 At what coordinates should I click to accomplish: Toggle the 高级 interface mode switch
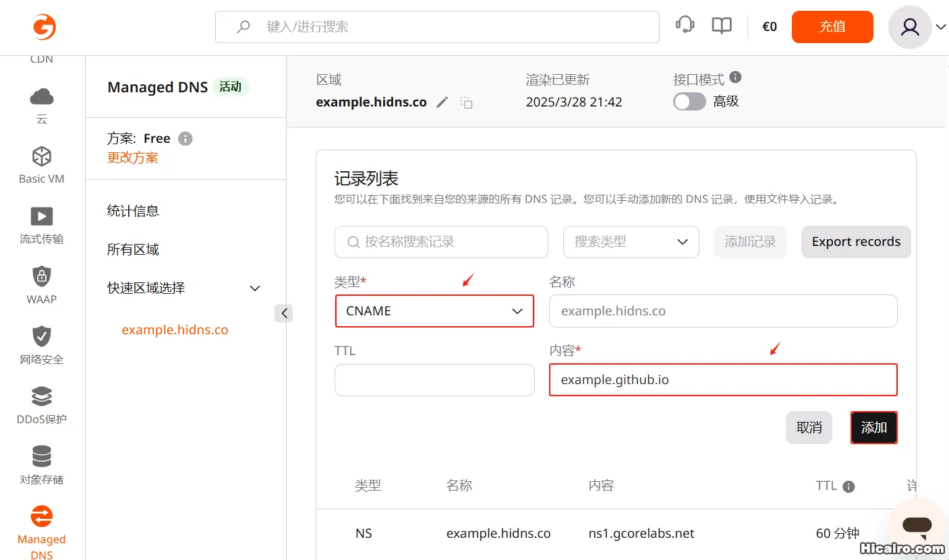(x=689, y=102)
